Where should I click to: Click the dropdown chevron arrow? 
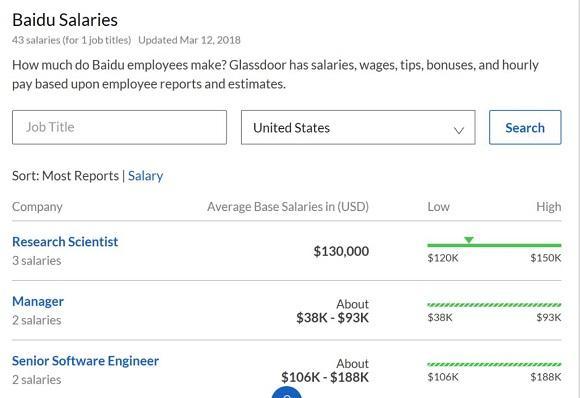tap(459, 130)
